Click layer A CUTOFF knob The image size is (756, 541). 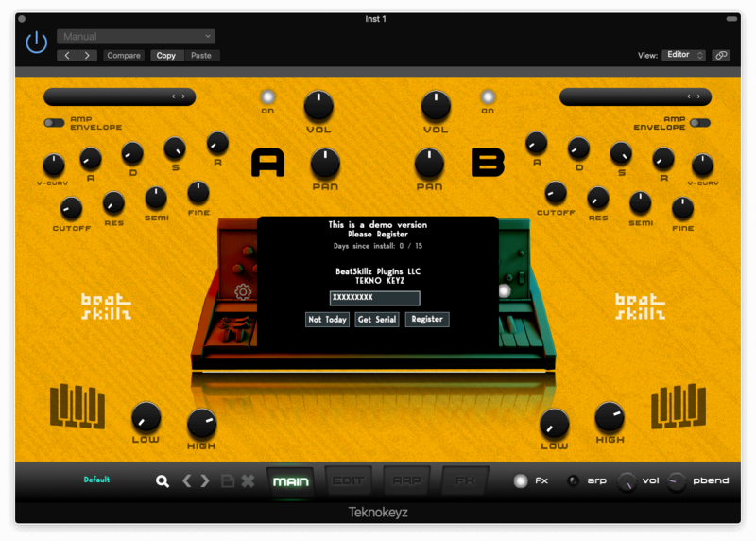tap(71, 208)
